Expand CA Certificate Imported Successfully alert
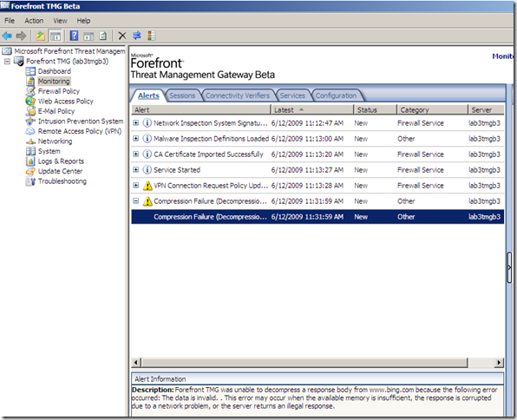This screenshot has width=517, height=420. pos(136,154)
